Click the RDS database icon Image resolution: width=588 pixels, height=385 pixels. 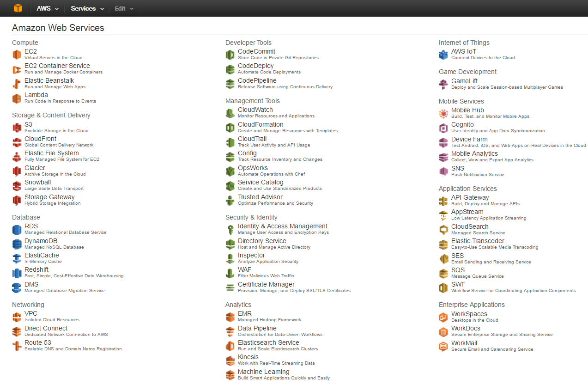click(x=17, y=229)
